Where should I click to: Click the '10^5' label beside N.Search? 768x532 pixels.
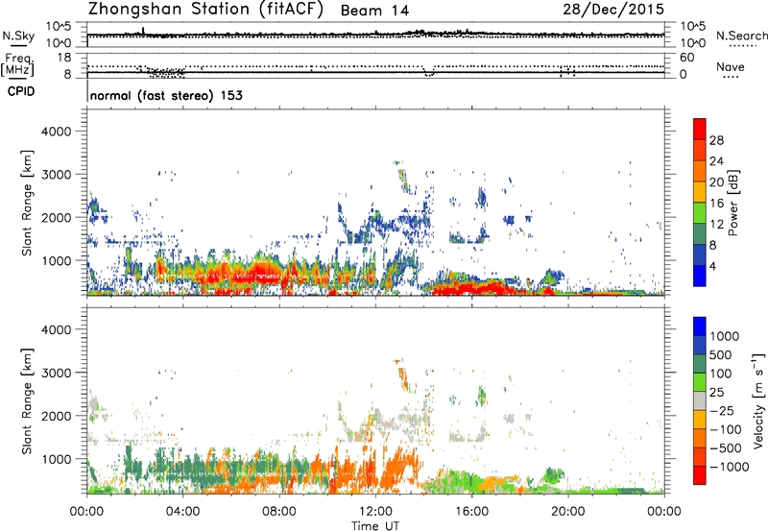pos(692,27)
